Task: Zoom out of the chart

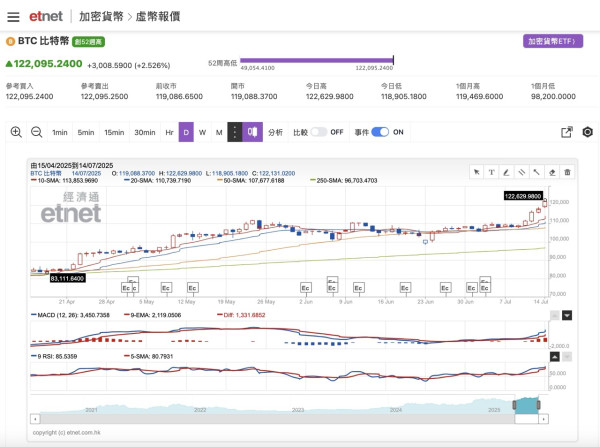Action: click(x=37, y=132)
